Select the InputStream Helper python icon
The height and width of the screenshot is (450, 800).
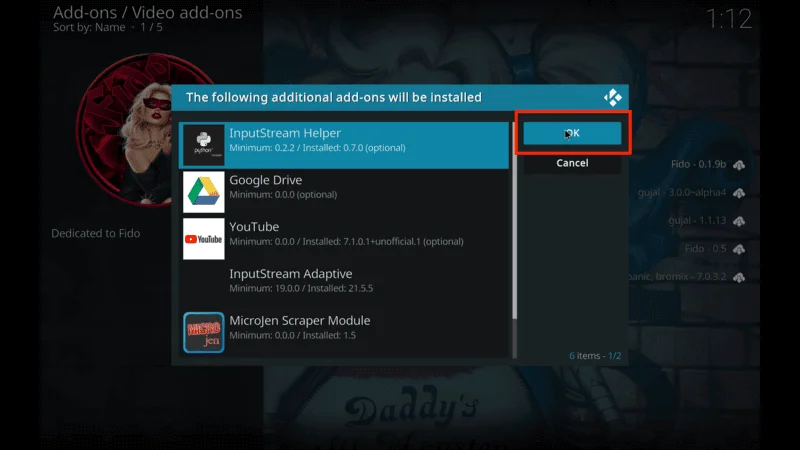coord(204,145)
